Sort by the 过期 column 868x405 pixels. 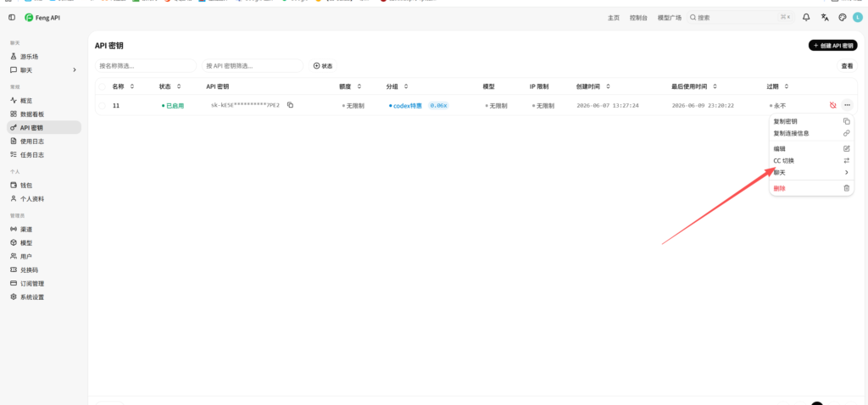[x=777, y=86]
